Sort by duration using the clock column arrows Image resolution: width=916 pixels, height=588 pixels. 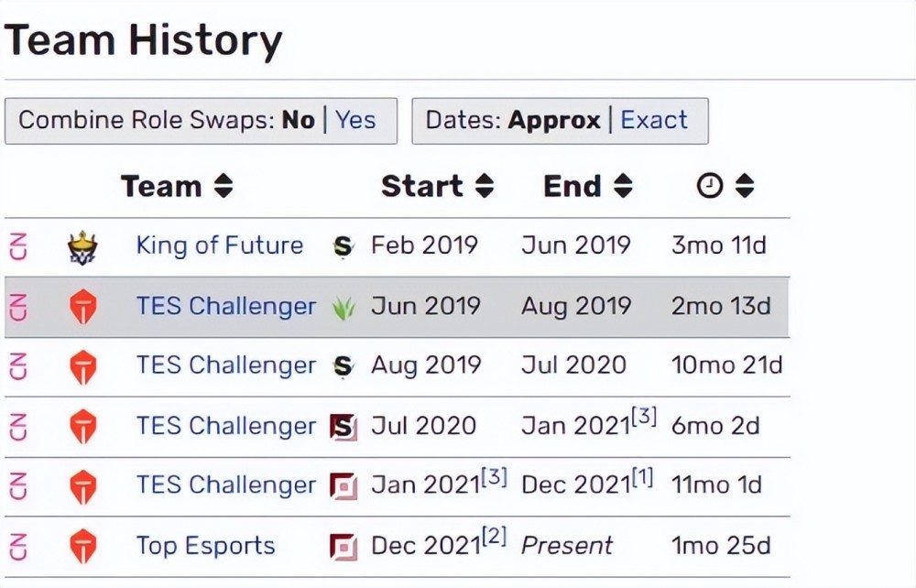(745, 187)
